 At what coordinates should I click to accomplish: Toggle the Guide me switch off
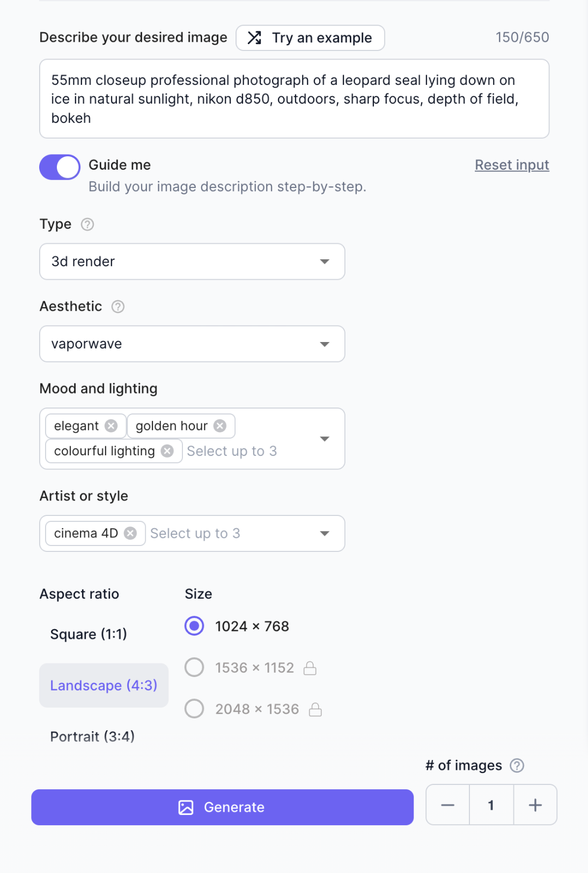click(60, 167)
